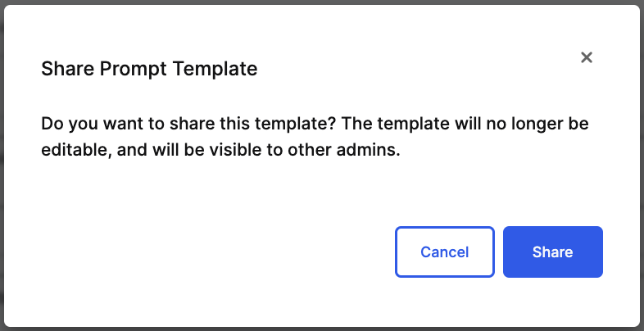The width and height of the screenshot is (644, 331).
Task: Close the Share Prompt Template dialog
Action: [586, 57]
